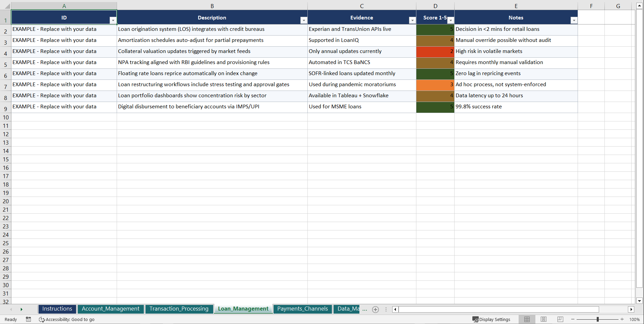Open the ID column filter dropdown
This screenshot has width=644, height=324.
coord(113,20)
